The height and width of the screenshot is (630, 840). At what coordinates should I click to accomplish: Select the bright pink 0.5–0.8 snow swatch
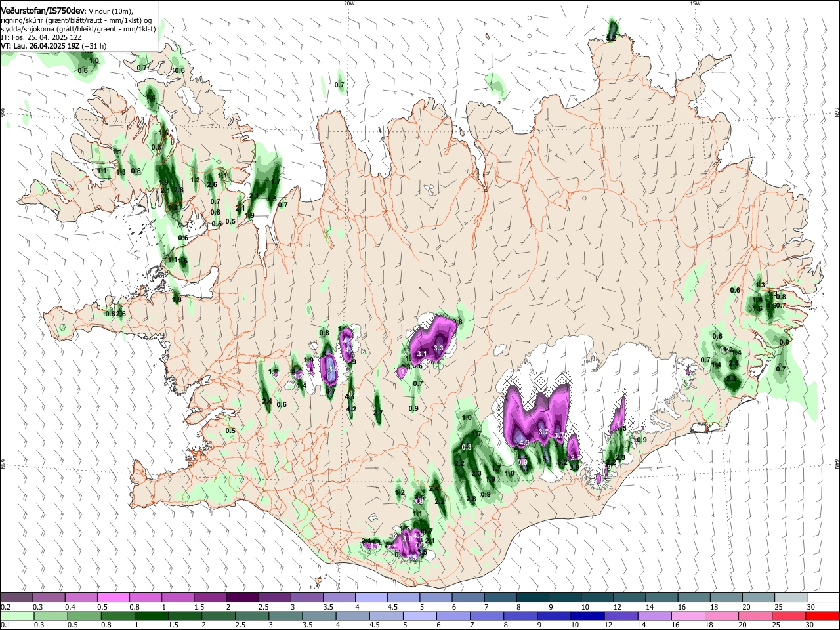(x=114, y=597)
